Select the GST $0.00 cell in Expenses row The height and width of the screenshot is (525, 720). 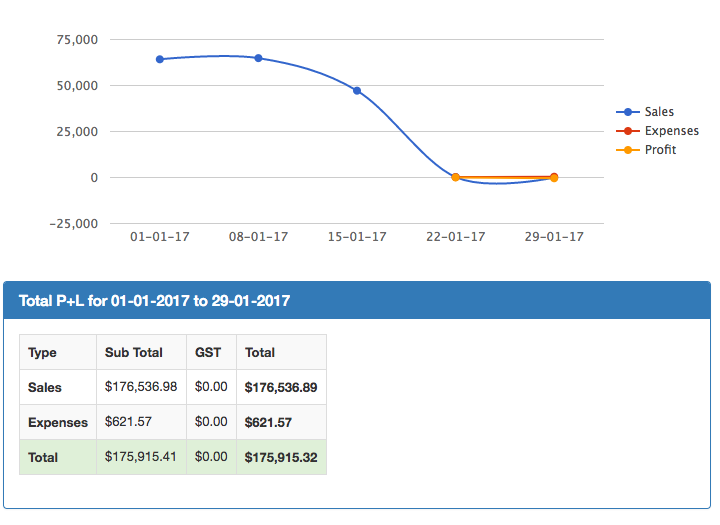click(211, 422)
